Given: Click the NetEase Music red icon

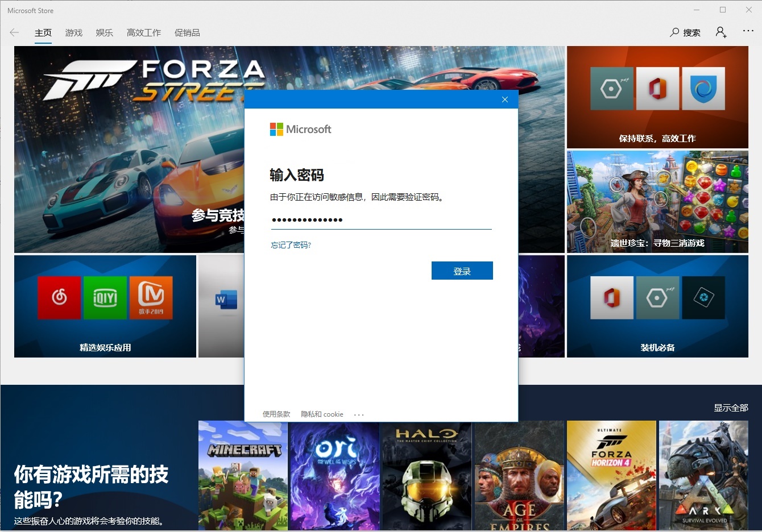Looking at the screenshot, I should [x=59, y=297].
